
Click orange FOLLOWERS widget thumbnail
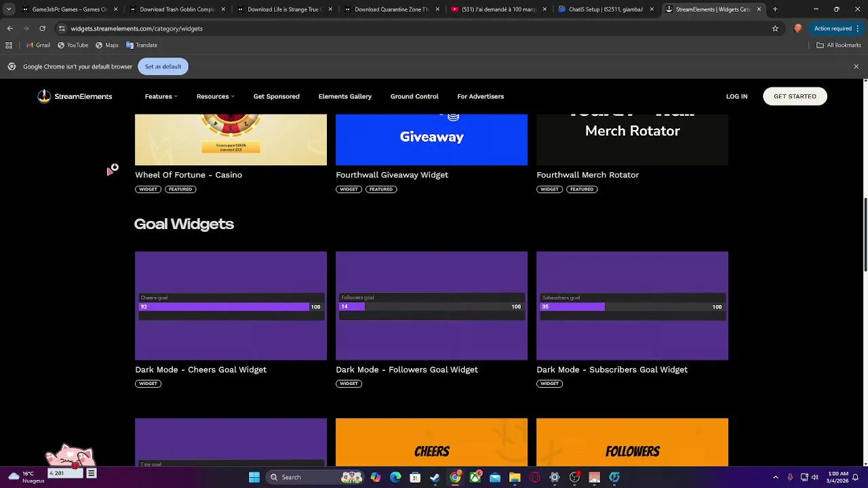[x=632, y=443]
